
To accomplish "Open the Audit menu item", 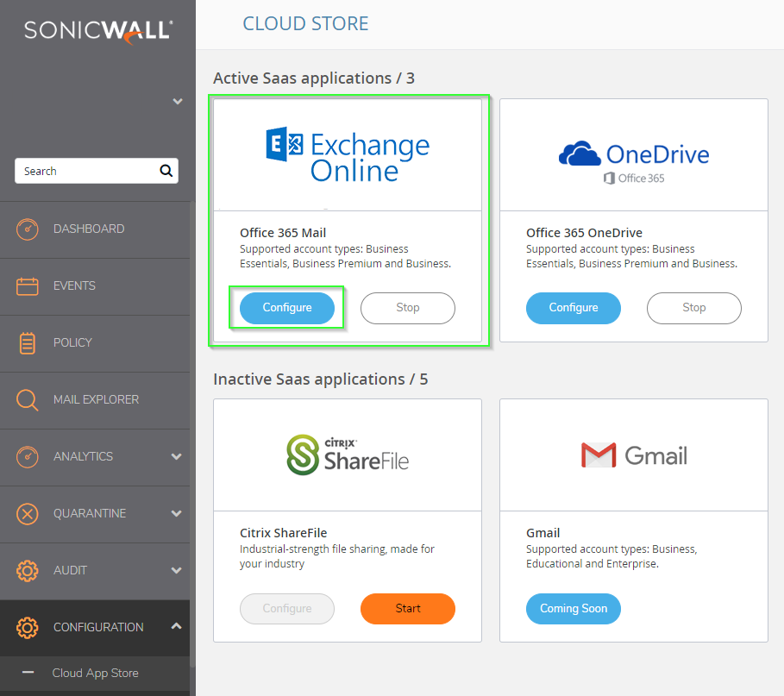I will pos(95,571).
